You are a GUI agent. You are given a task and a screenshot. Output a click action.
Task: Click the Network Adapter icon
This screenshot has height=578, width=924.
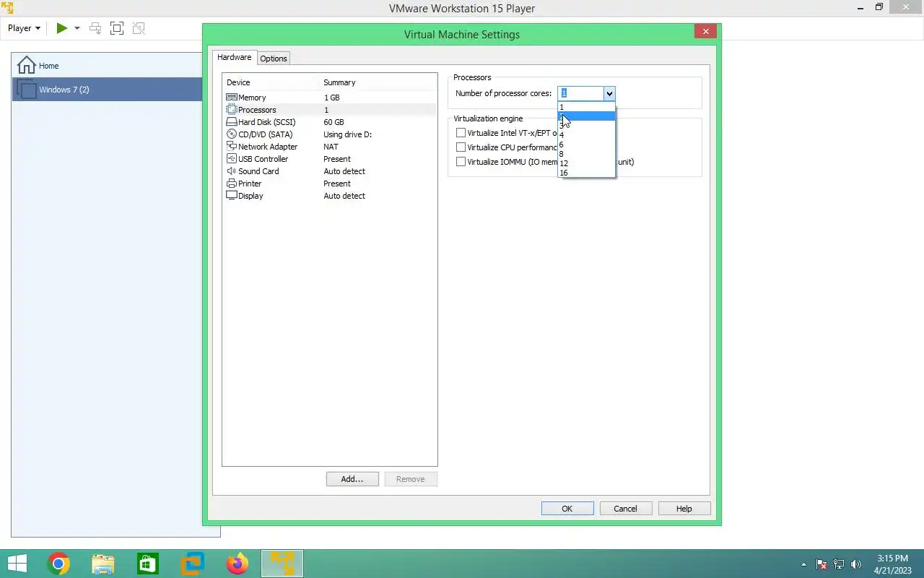(x=232, y=147)
